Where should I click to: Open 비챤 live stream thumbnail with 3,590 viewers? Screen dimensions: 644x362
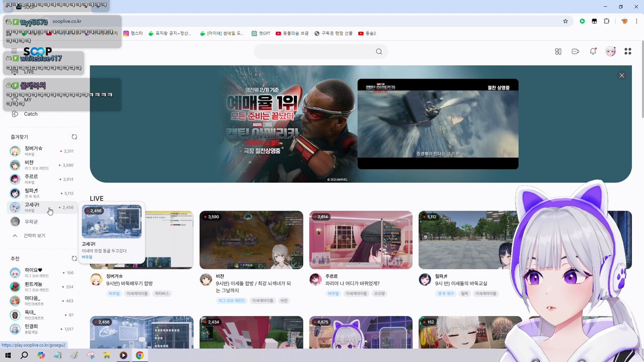[x=251, y=240]
